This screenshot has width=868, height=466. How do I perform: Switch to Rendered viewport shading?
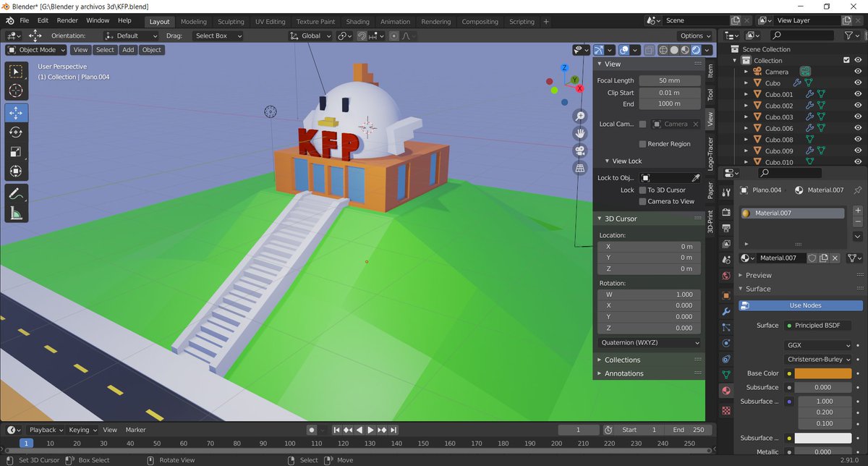point(696,50)
